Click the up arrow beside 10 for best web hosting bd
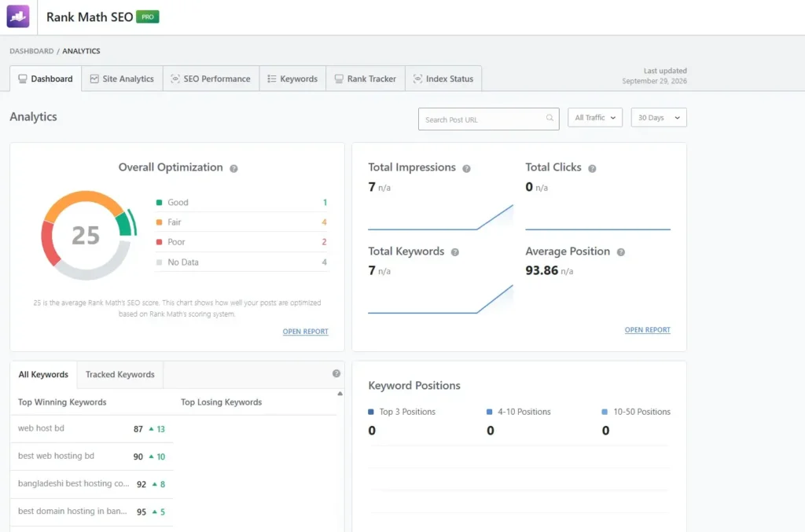 coord(151,456)
